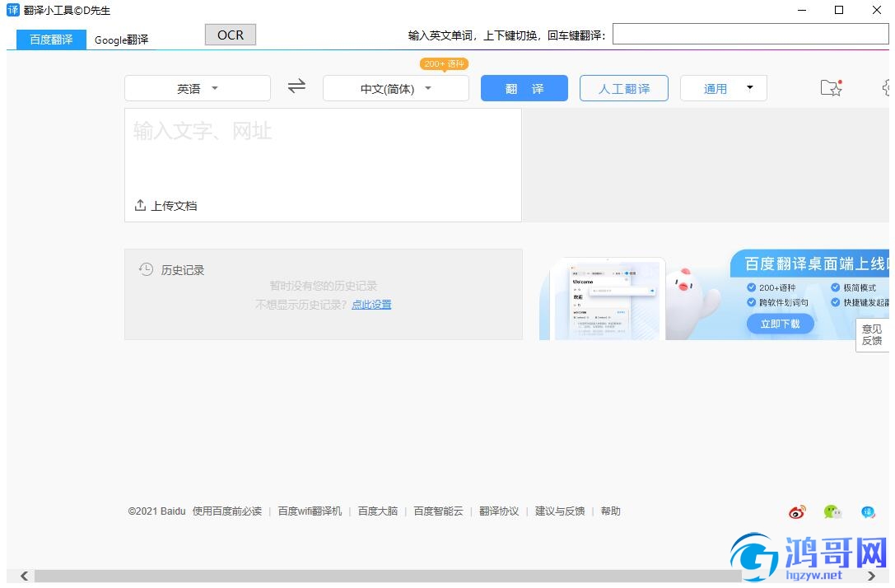Click the ©2021 Baidu copyright text
Image resolution: width=895 pixels, height=588 pixels.
pos(157,511)
